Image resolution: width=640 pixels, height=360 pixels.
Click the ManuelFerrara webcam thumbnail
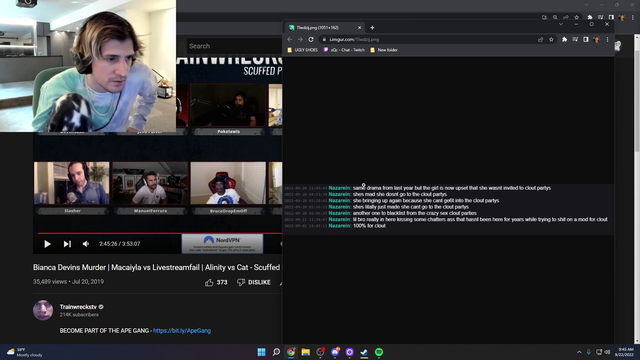(150, 183)
